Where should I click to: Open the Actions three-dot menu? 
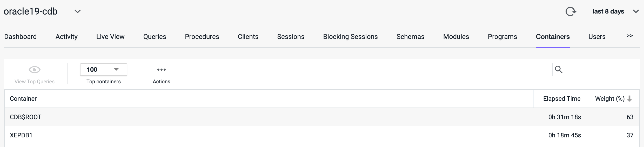click(161, 70)
